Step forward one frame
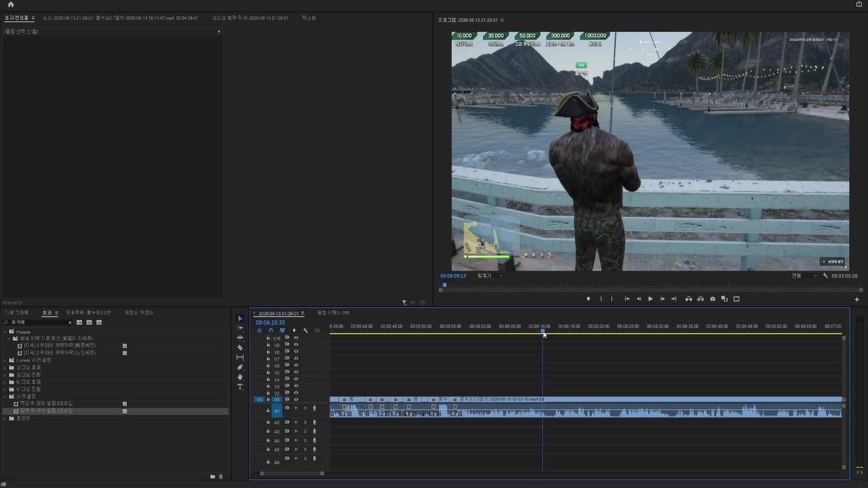The width and height of the screenshot is (868, 488). (663, 299)
